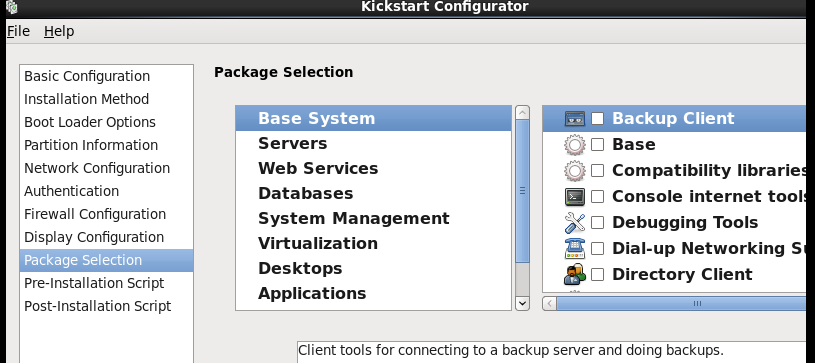Image resolution: width=815 pixels, height=363 pixels.
Task: Choose the Web Services category
Action: 373,168
